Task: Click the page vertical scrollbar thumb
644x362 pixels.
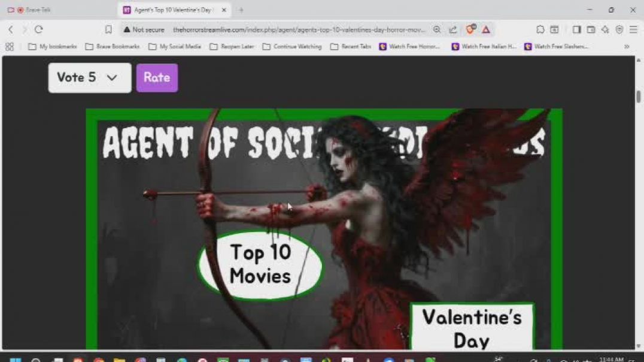Action: (x=639, y=96)
